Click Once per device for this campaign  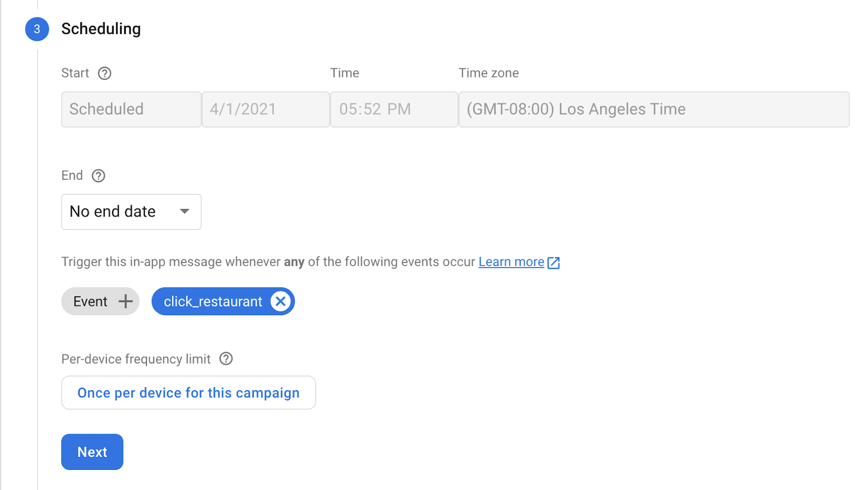188,393
